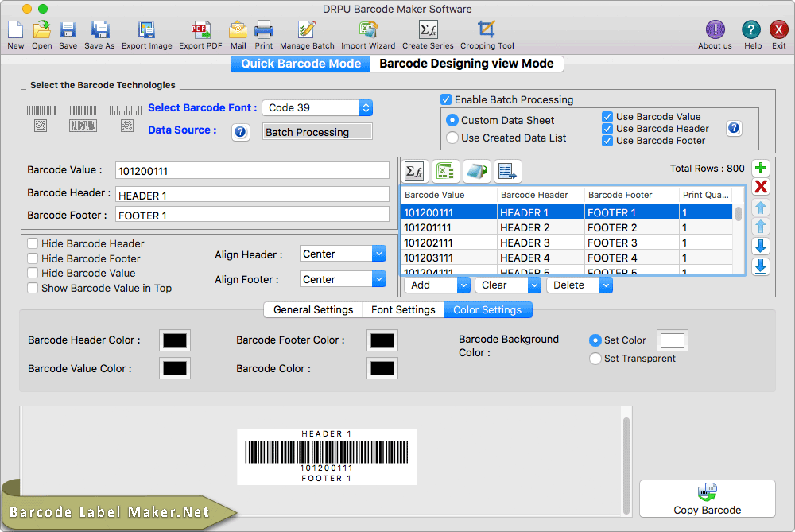Click the Mail toolbar icon
Screen dimensions: 795x532
[x=238, y=30]
